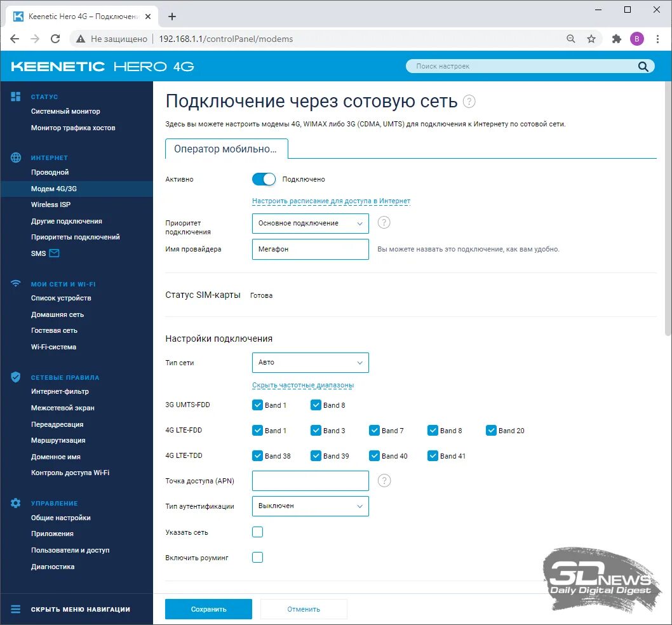This screenshot has width=672, height=625.
Task: Open Host Traffic Monitor menu item
Action: click(x=73, y=128)
